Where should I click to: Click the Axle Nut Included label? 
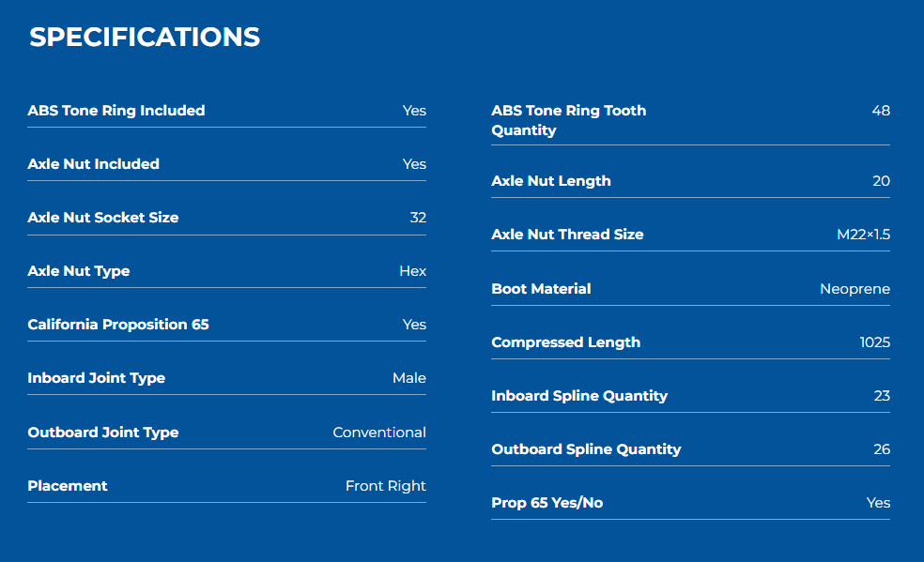coord(93,164)
